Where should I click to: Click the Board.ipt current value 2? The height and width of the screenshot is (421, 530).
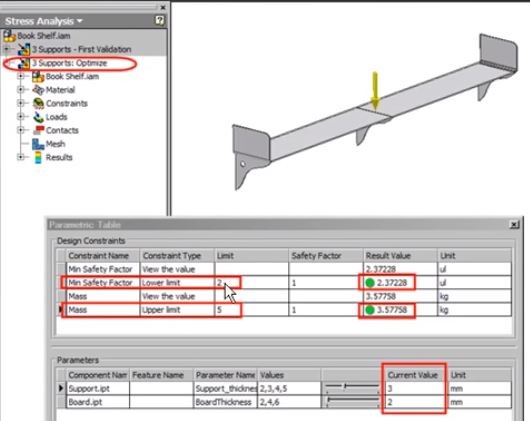[x=415, y=402]
